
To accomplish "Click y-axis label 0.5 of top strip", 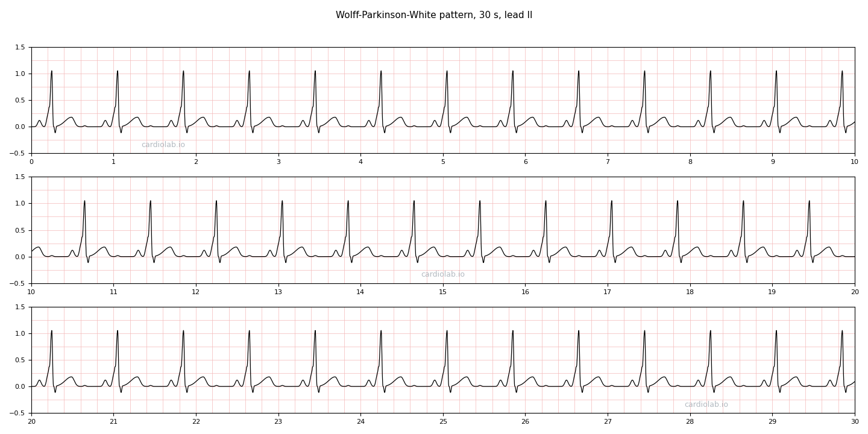I will click(x=19, y=100).
